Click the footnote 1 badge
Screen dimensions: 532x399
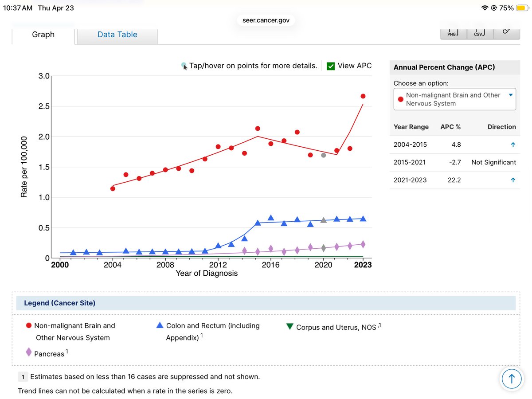click(x=22, y=377)
